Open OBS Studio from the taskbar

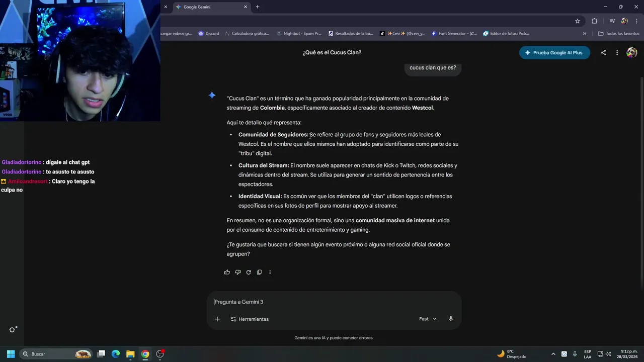[160, 354]
